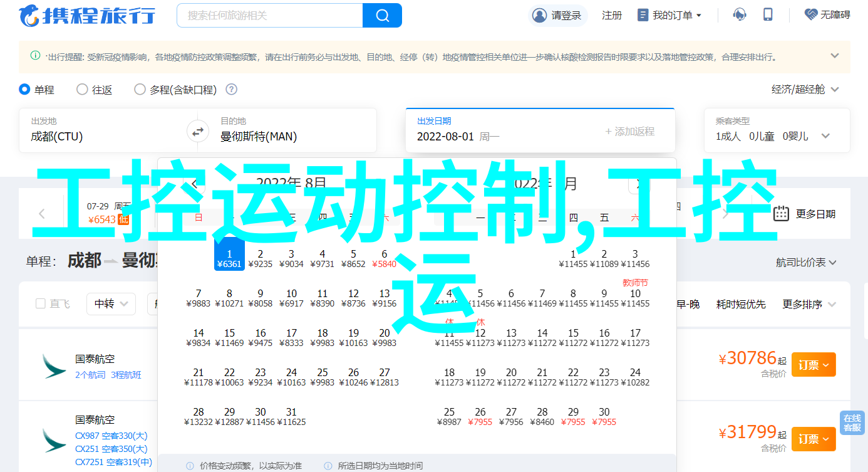The image size is (868, 472).
Task: Click the help question mark icon
Action: click(x=231, y=90)
